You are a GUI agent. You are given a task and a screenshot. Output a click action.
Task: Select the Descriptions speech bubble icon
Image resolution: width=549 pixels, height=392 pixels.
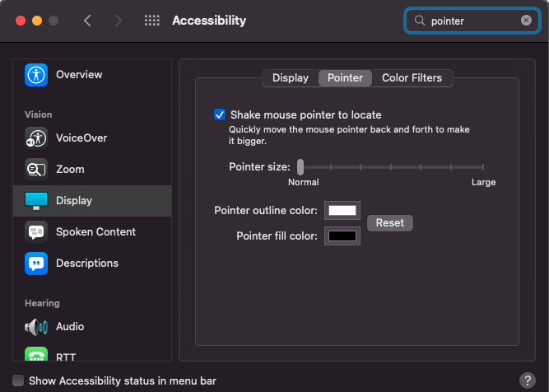coord(36,263)
